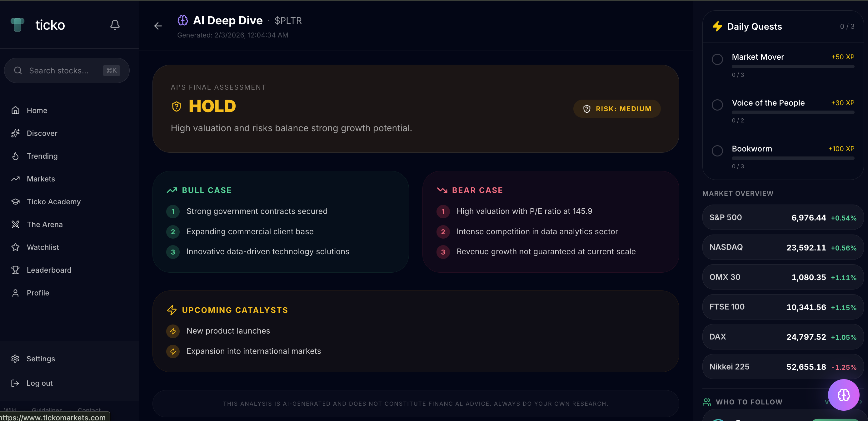Click the back arrow button

(158, 26)
